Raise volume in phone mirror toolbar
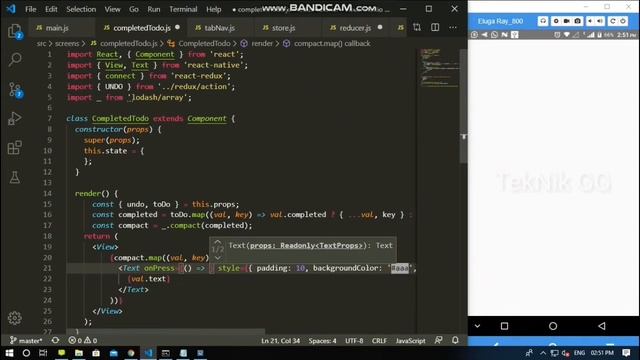The width and height of the screenshot is (640, 360). (600, 21)
